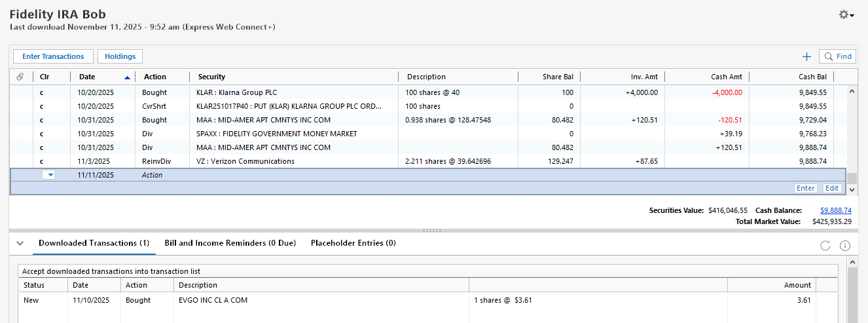Click the $416,046.55 securities value

(x=728, y=210)
